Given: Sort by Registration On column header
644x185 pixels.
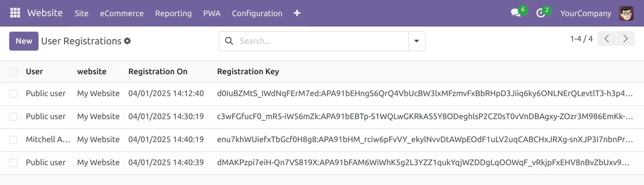Looking at the screenshot, I should (x=158, y=72).
